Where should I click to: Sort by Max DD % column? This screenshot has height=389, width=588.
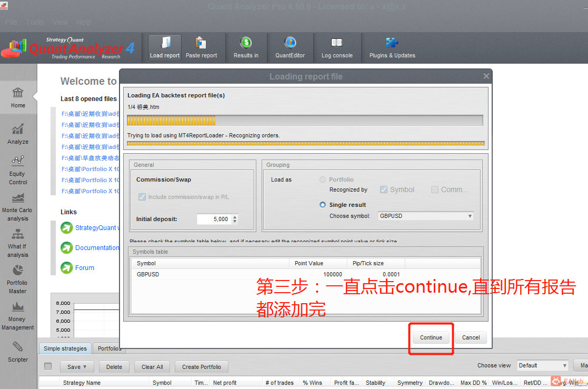(x=473, y=383)
